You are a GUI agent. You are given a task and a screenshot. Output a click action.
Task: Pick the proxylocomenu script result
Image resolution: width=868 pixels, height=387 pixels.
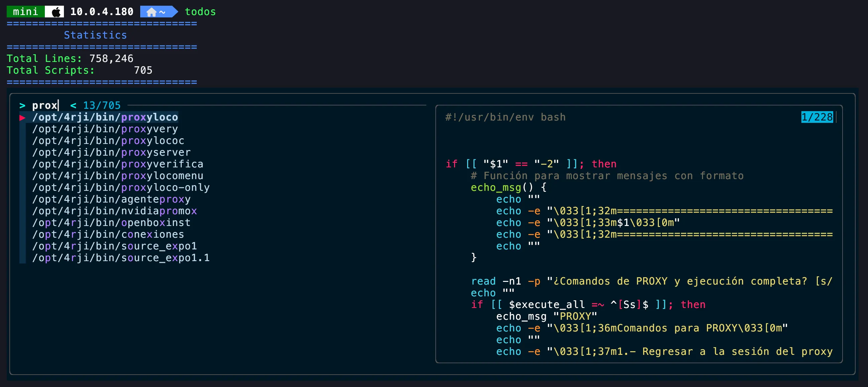coord(117,176)
